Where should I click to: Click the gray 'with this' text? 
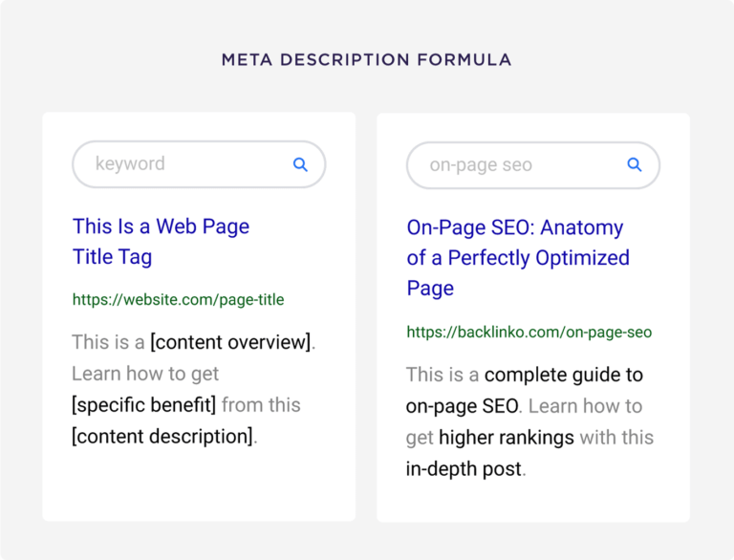pyautogui.click(x=616, y=437)
